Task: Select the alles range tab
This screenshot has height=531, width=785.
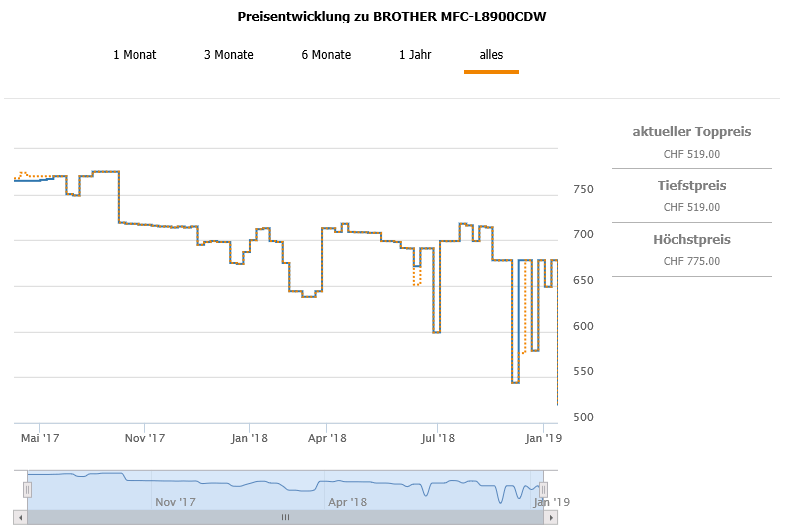Action: coord(491,55)
